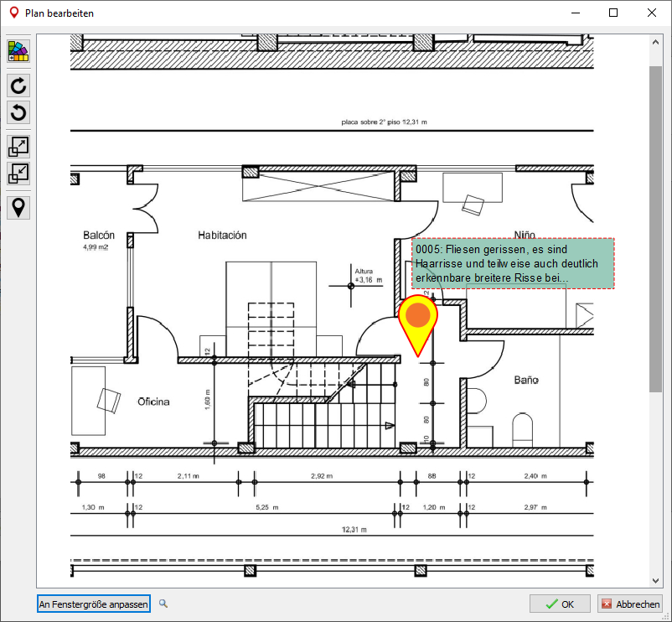This screenshot has height=622, width=672.
Task: Click the green note 0005 about cracked tiles
Action: tap(513, 263)
